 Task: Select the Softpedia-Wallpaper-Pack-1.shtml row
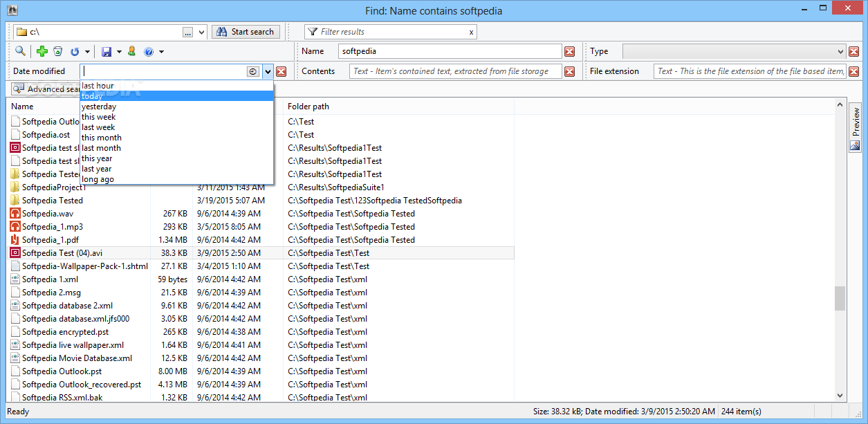point(261,266)
